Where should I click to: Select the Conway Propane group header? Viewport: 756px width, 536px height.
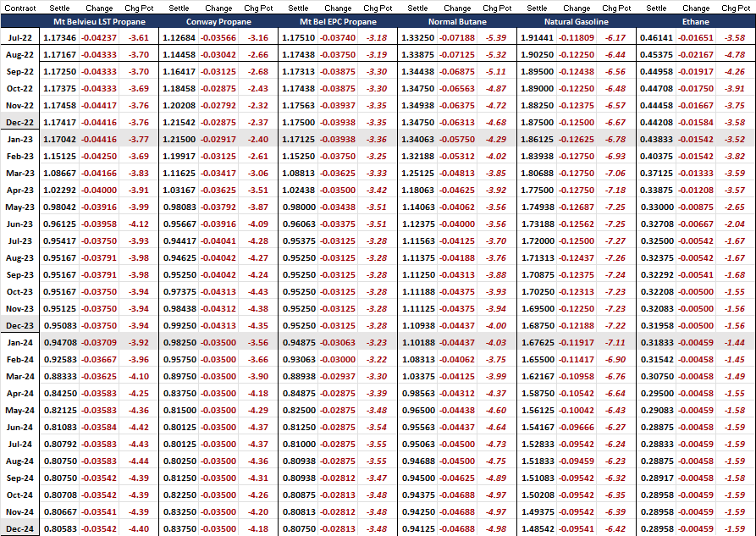[x=218, y=22]
